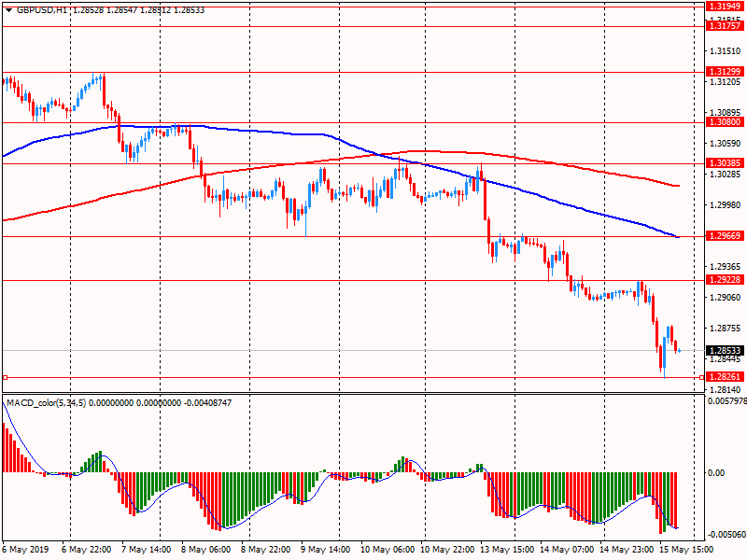
Task: Click the 1.31949 price tag at top
Action: [725, 6]
